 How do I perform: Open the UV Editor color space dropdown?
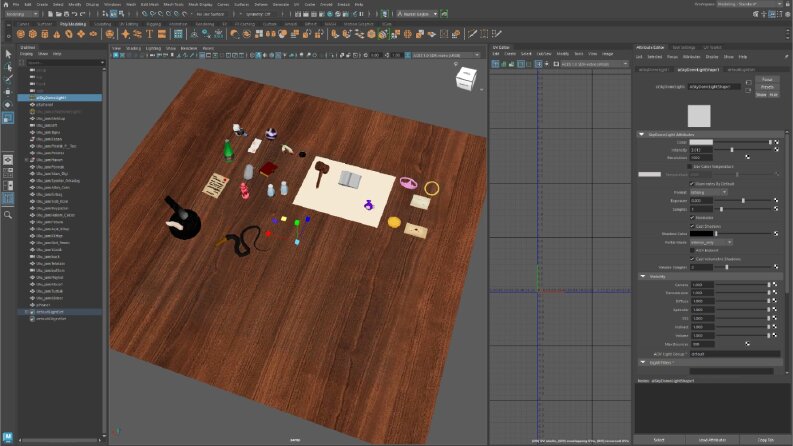pos(594,64)
